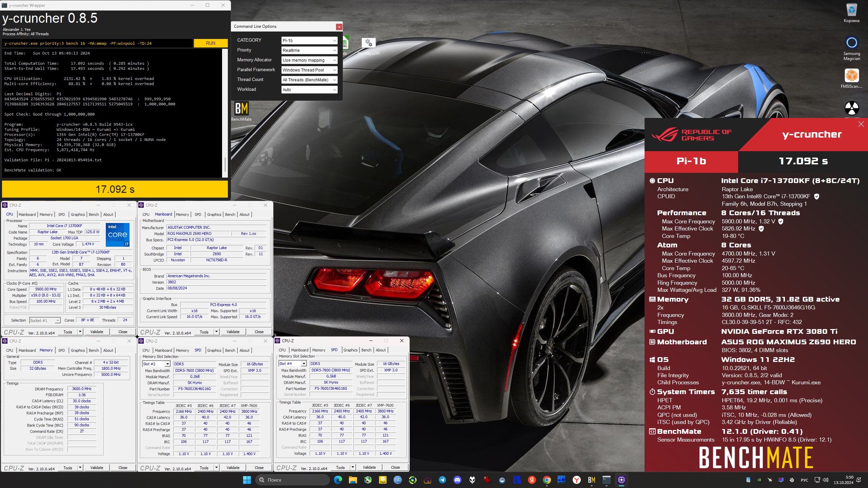The width and height of the screenshot is (868, 488).
Task: Open the Slot #2 memory slot dropdown
Action: [x=156, y=364]
